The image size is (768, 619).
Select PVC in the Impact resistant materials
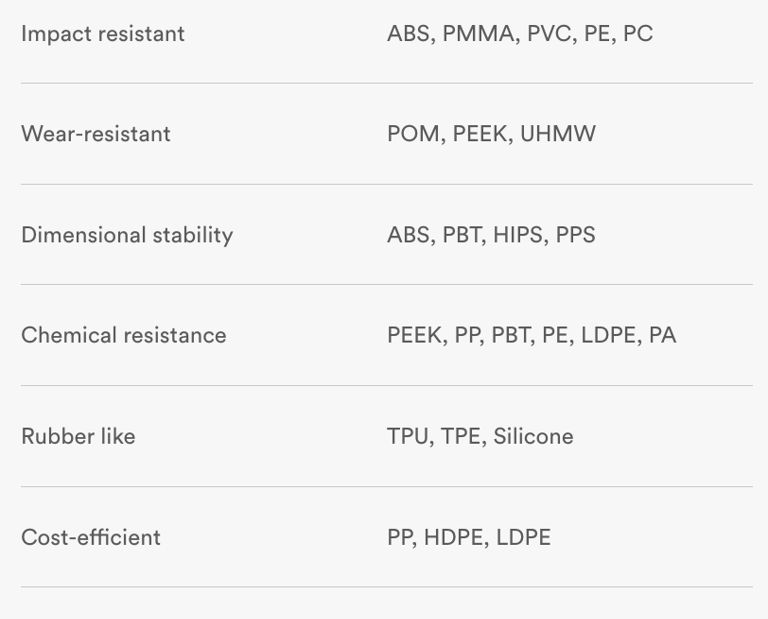click(549, 34)
